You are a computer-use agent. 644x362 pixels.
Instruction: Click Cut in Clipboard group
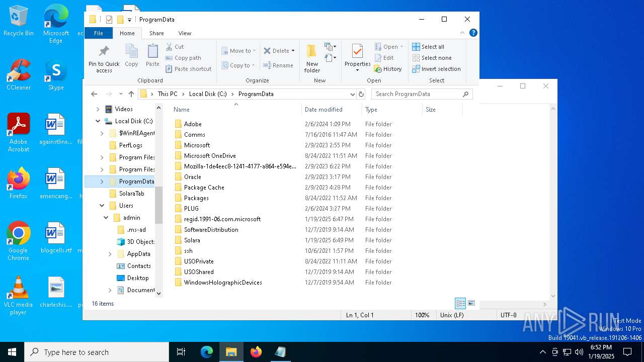tap(175, 47)
